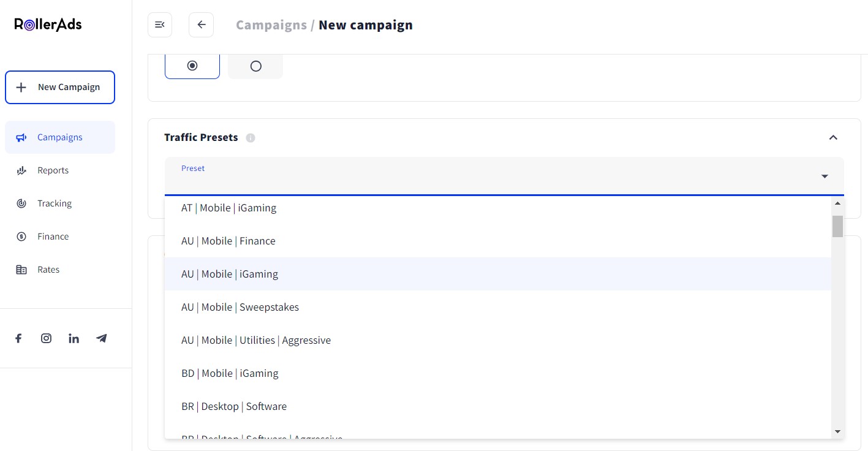Click the Traffic Presets info icon
The height and width of the screenshot is (451, 868).
pos(251,138)
